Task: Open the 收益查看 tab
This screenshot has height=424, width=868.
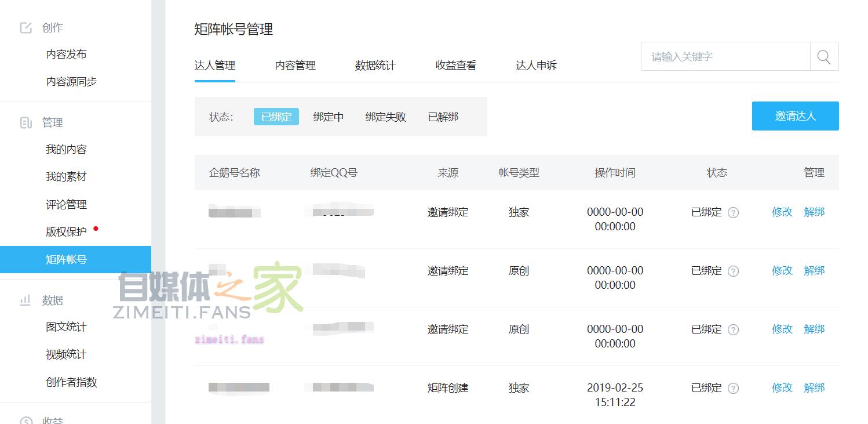Action: (456, 66)
